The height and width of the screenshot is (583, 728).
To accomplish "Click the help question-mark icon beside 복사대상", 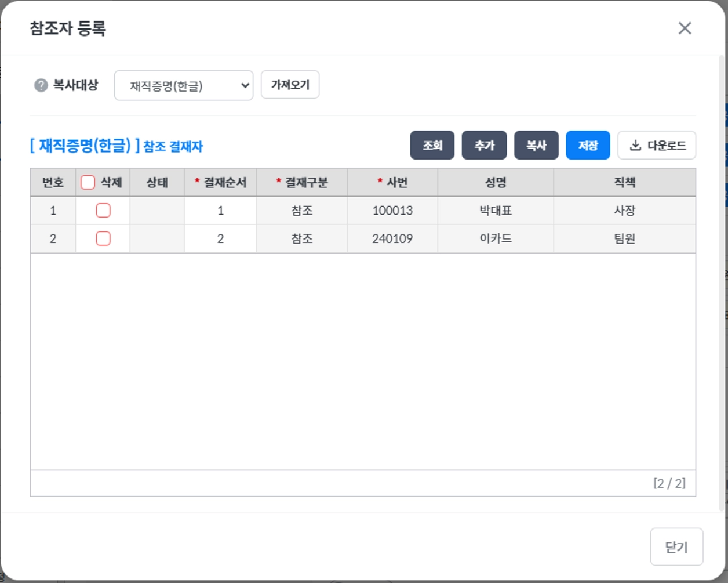I will tap(41, 85).
